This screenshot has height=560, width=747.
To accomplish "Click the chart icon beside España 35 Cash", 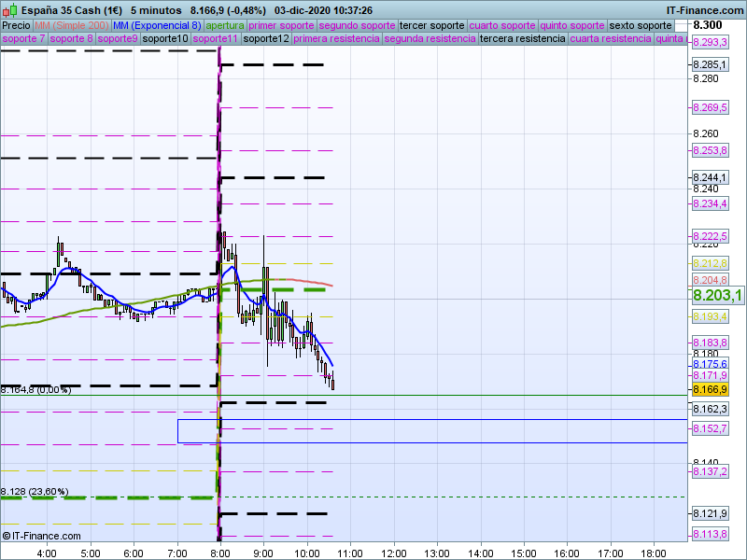I will (x=7, y=10).
